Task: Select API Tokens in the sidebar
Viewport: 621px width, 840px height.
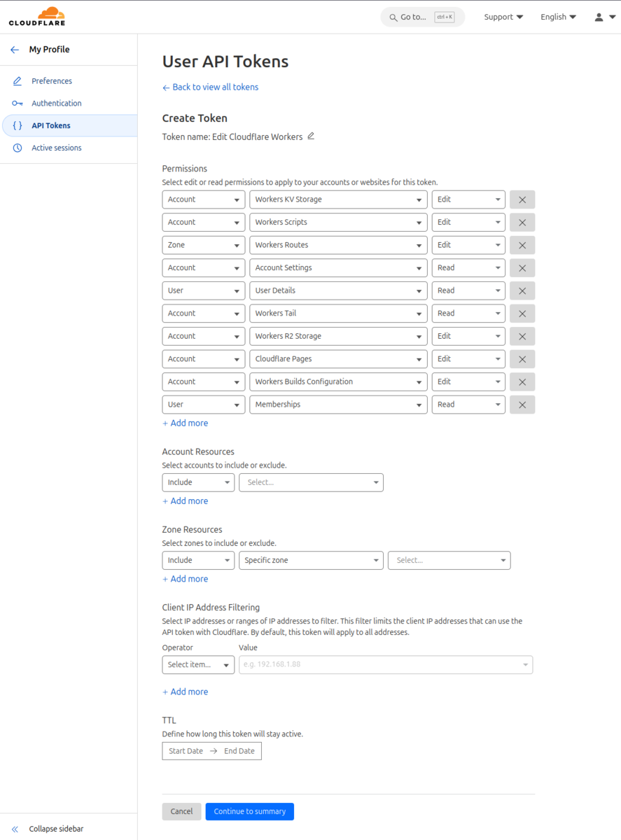Action: [69, 126]
